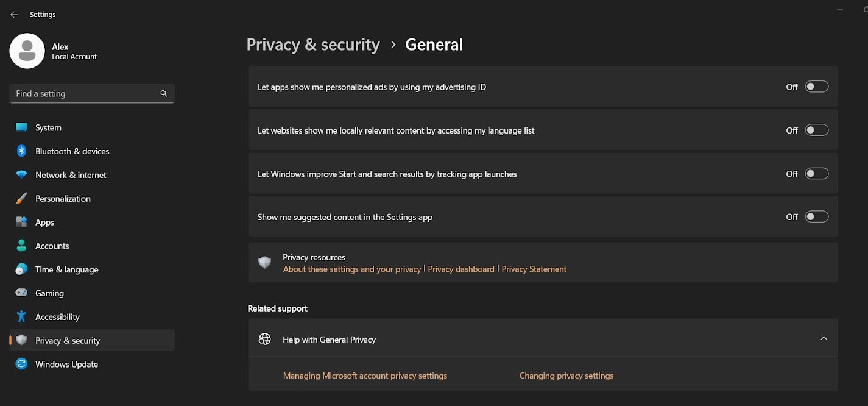This screenshot has width=868, height=406.
Task: Turn on the language list content toggle
Action: [x=816, y=130]
